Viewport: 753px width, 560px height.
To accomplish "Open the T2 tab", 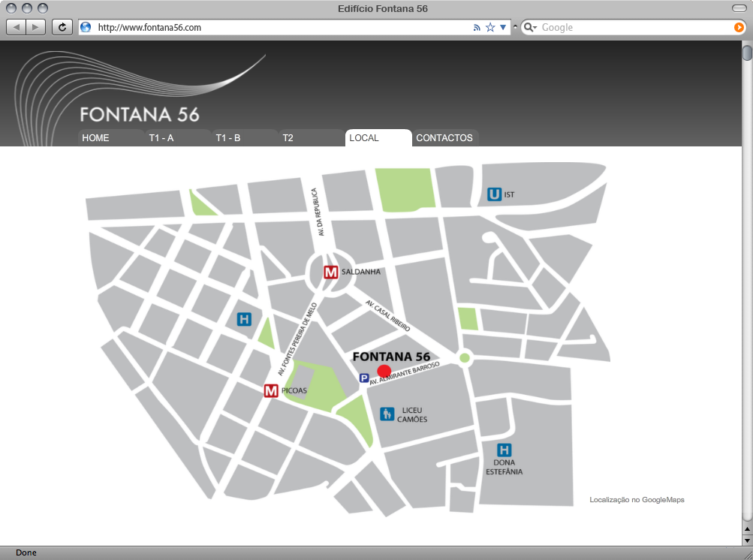I will 312,138.
